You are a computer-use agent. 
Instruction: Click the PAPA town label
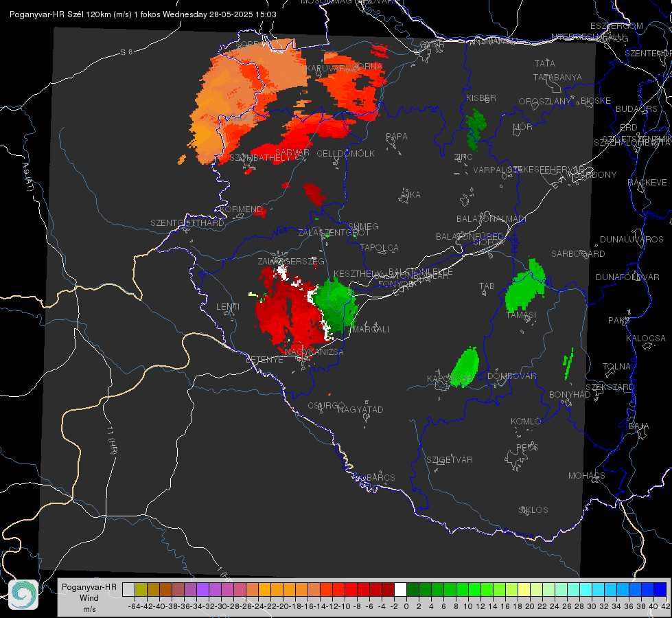click(x=397, y=137)
